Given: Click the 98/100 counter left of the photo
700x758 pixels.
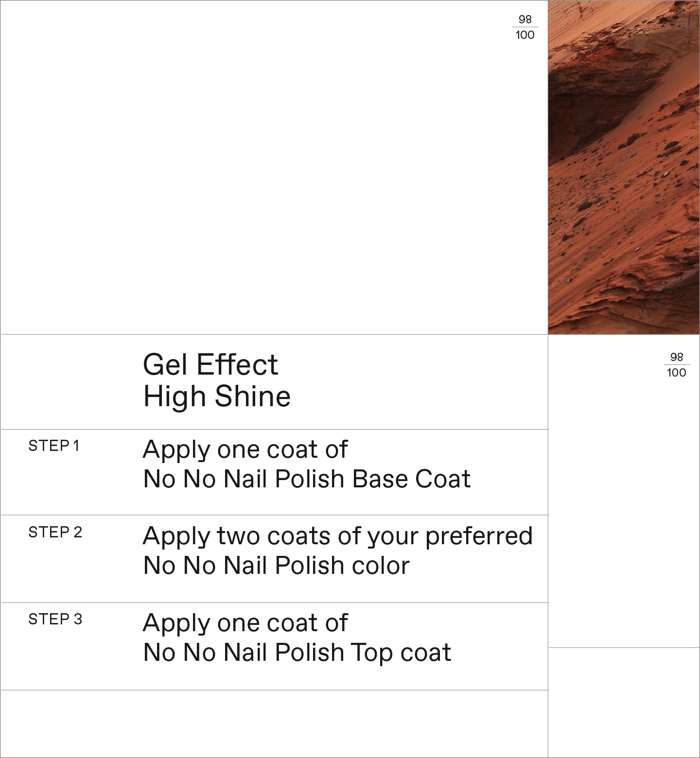Looking at the screenshot, I should tap(525, 27).
